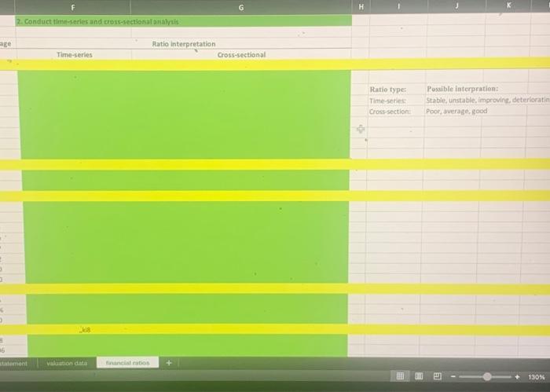Click the 'Cross-sectional' column heading cell
Image resolution: width=550 pixels, height=392 pixels.
pos(241,55)
